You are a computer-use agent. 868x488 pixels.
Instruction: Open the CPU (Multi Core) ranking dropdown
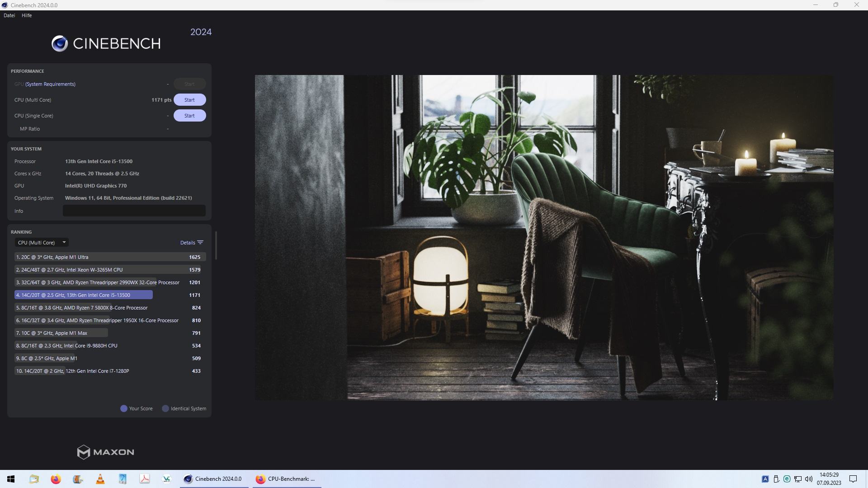click(x=42, y=243)
